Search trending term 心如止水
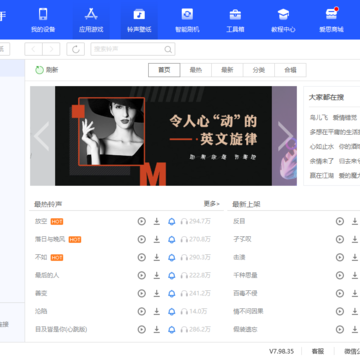 pos(322,146)
